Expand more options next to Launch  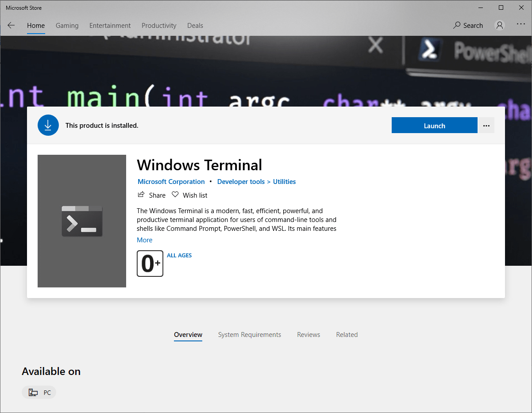pyautogui.click(x=486, y=126)
